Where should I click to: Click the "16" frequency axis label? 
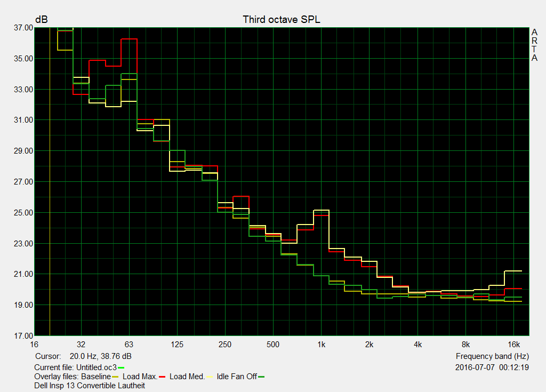click(x=34, y=345)
